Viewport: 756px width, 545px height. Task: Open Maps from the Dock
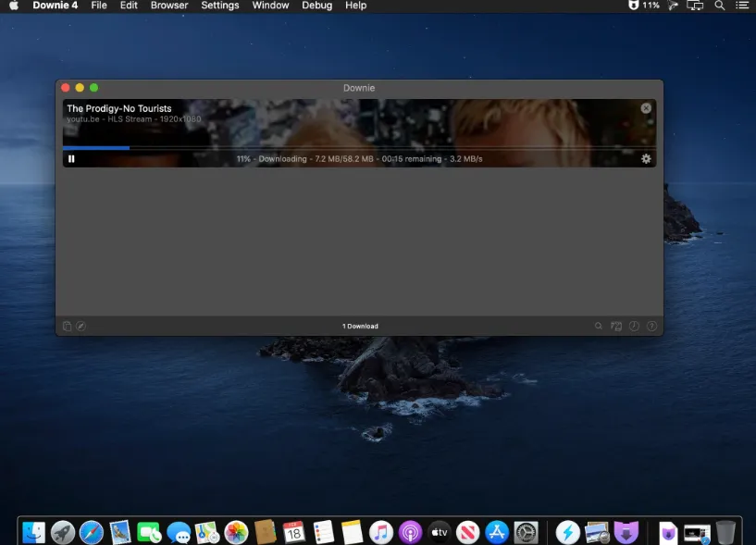tap(207, 532)
